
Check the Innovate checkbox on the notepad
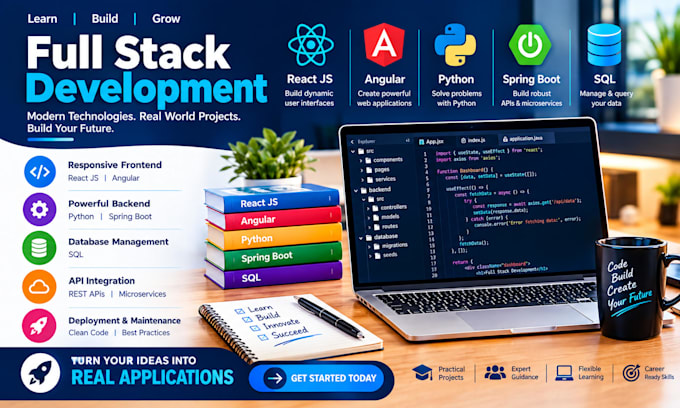coord(255,328)
